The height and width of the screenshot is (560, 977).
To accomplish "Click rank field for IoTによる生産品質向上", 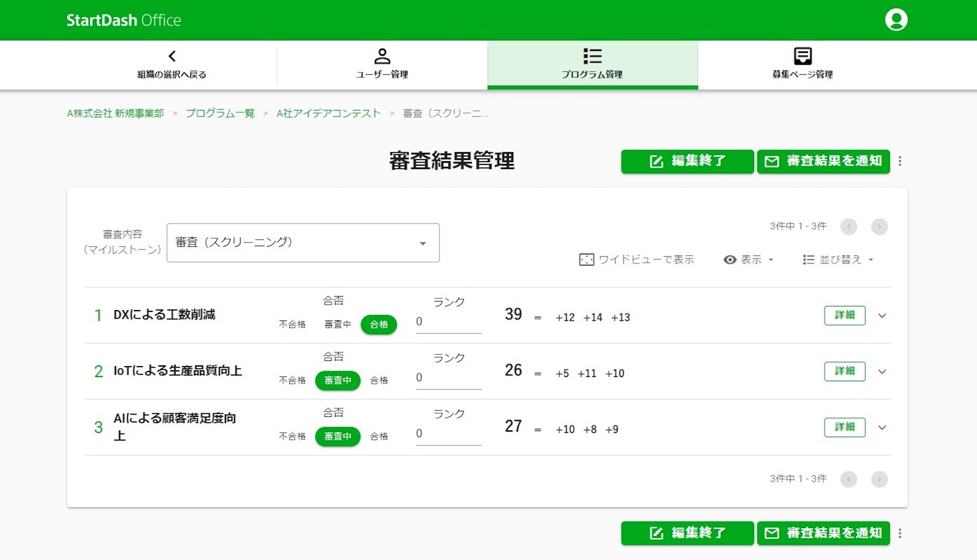I will pos(449,378).
